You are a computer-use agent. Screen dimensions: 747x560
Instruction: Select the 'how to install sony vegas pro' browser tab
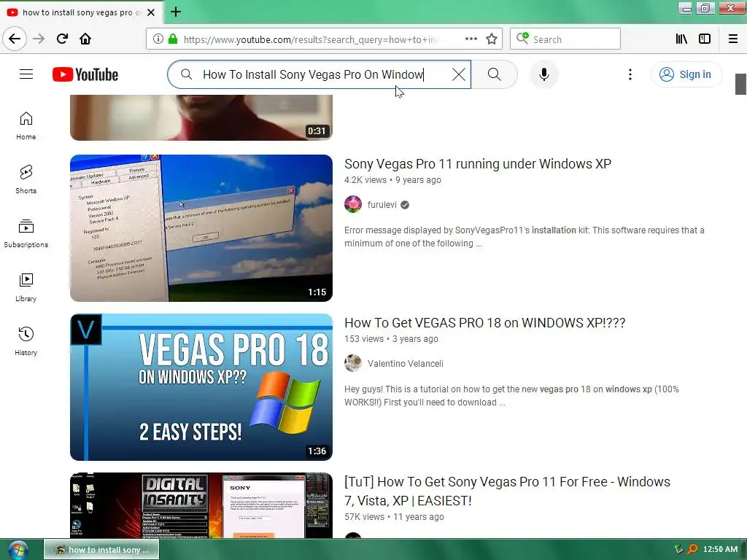[x=81, y=12]
